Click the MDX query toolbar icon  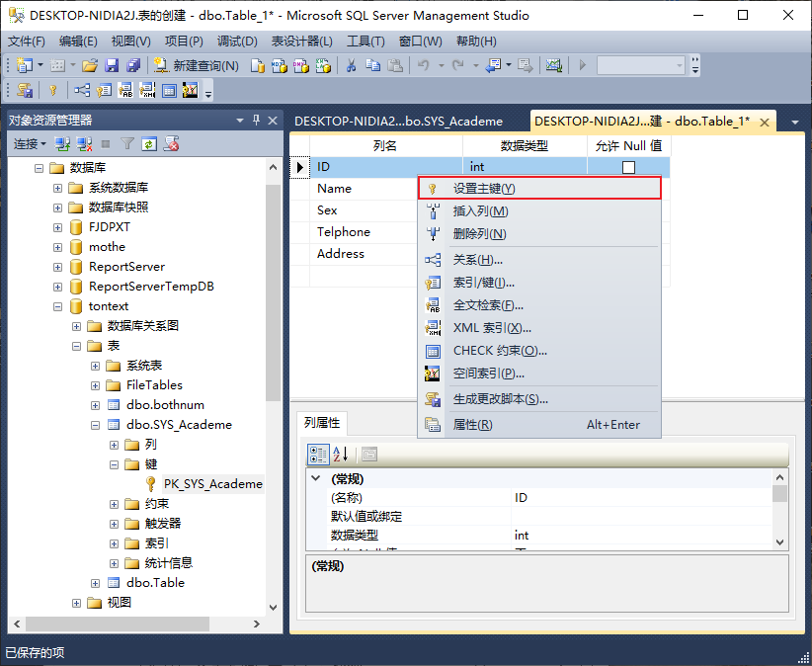tap(280, 65)
